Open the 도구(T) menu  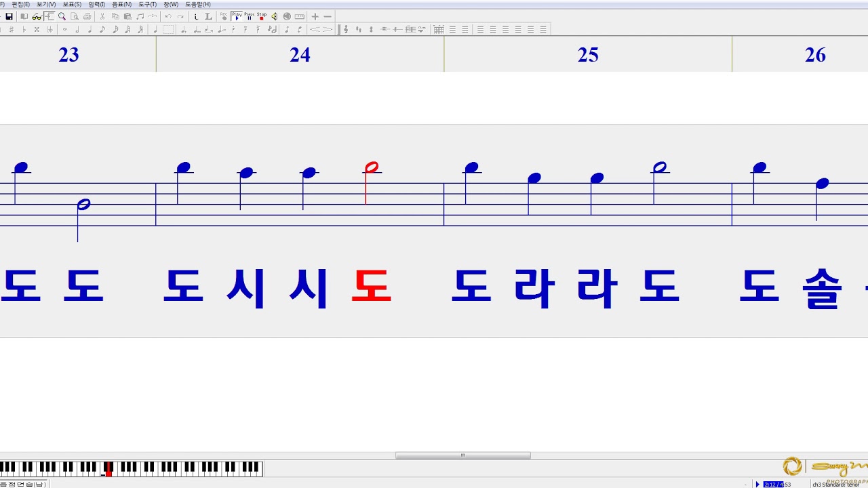pyautogui.click(x=148, y=4)
